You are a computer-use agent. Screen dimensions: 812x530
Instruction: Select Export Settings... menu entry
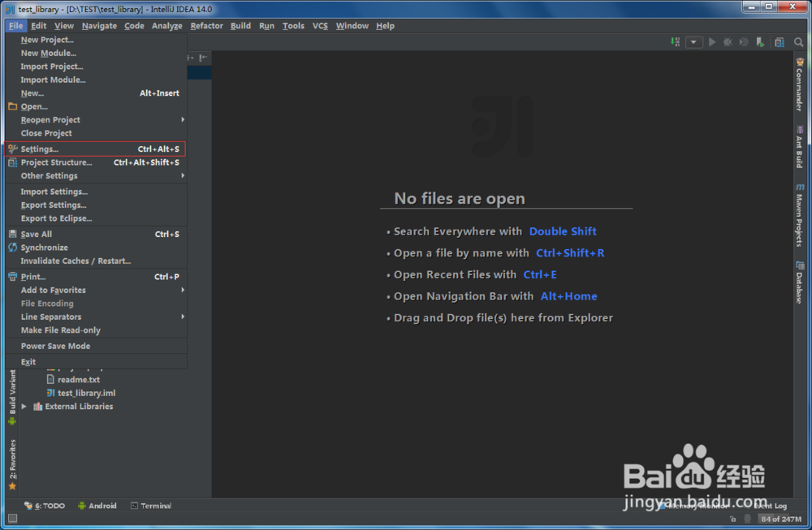coord(96,205)
